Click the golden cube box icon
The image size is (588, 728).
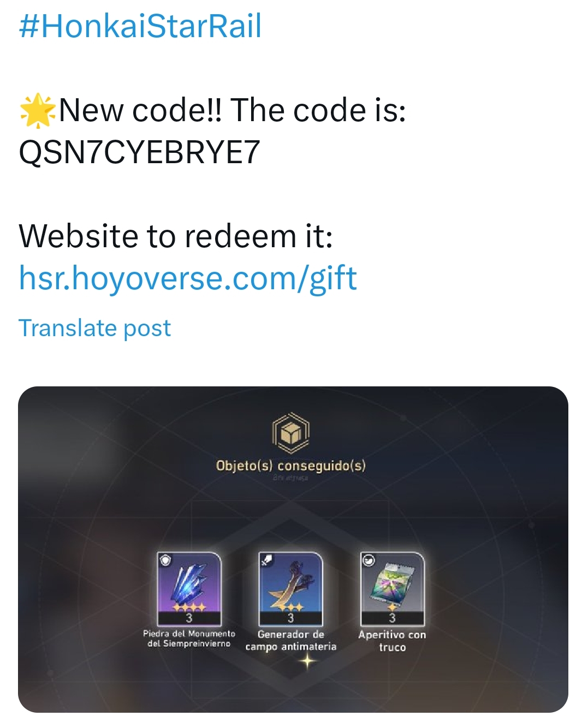click(290, 433)
